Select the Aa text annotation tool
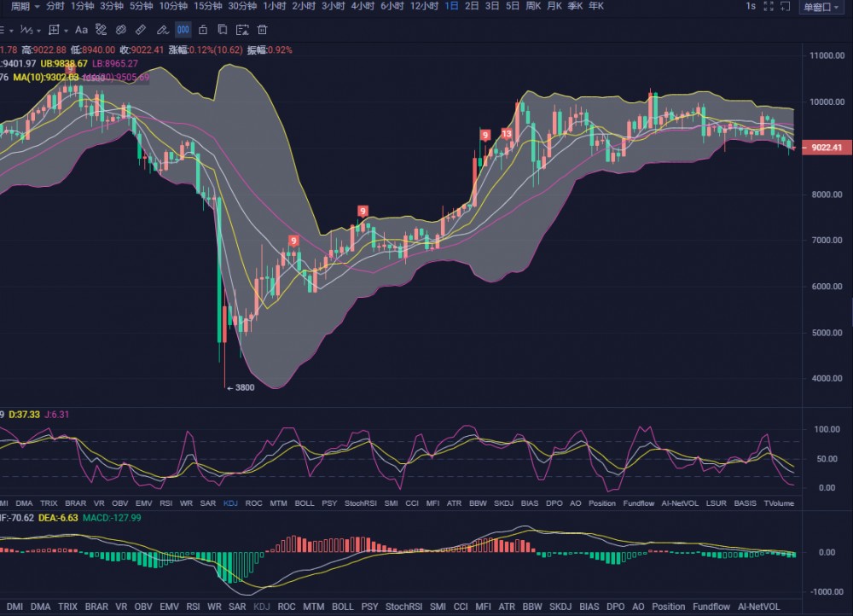 tap(82, 30)
